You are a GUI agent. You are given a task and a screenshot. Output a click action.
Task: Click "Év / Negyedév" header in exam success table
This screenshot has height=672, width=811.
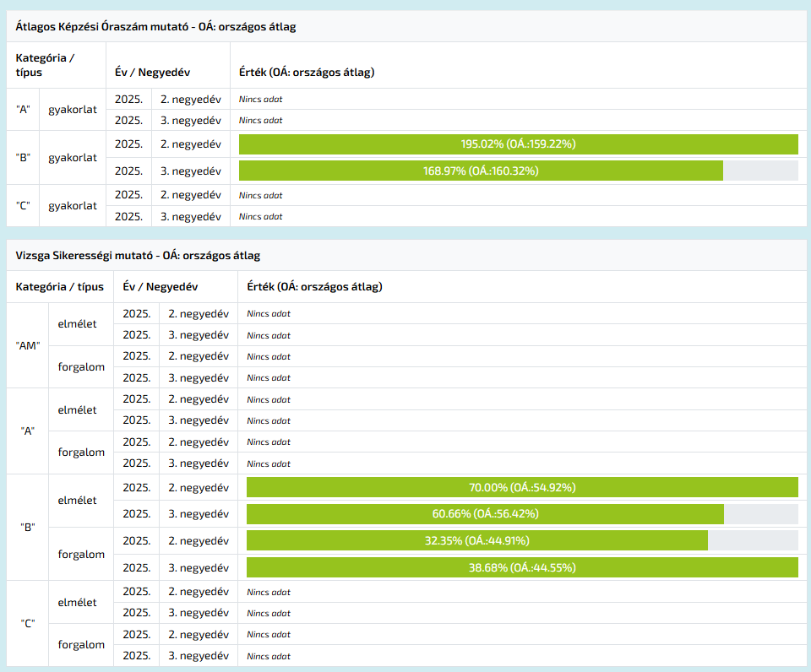161,286
